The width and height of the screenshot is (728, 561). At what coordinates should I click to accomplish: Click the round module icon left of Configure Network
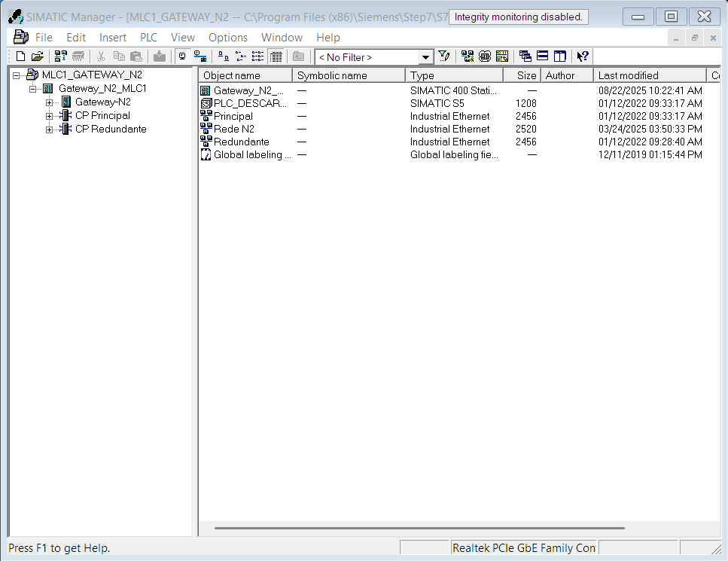(x=485, y=56)
